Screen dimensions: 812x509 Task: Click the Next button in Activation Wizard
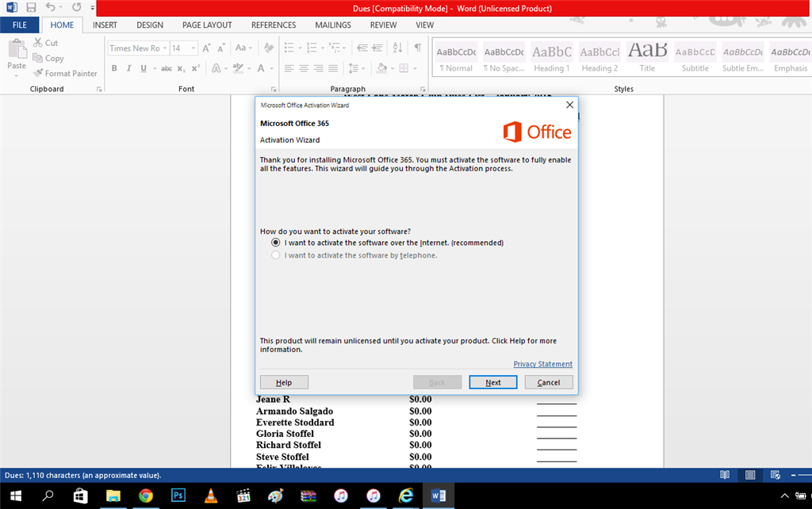pyautogui.click(x=493, y=382)
